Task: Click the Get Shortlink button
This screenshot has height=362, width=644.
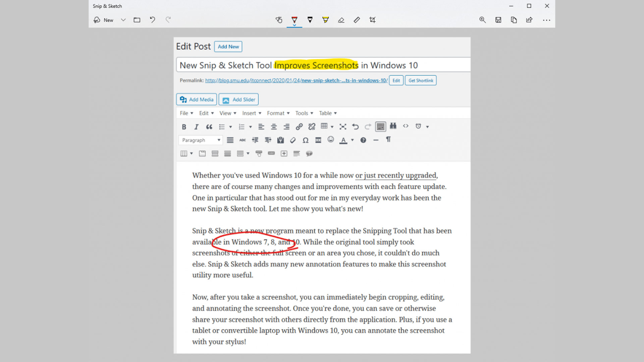Action: (x=421, y=80)
